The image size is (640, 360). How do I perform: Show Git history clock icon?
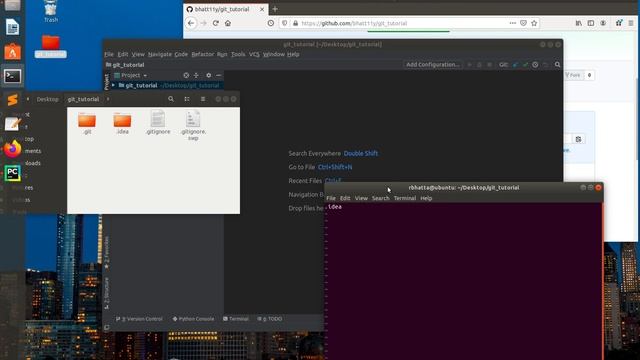coord(535,64)
